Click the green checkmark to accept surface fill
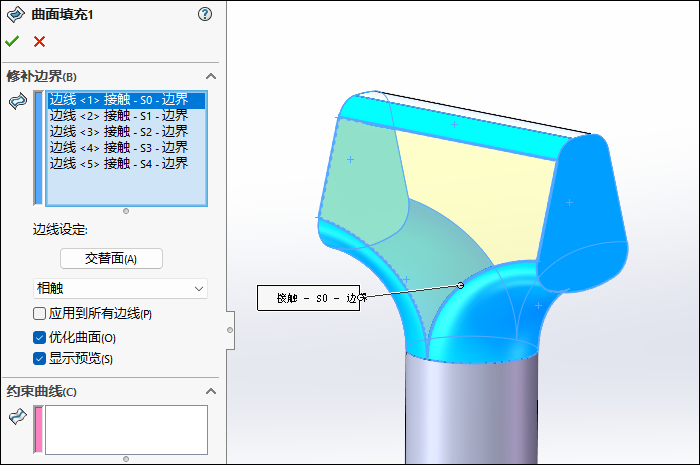Image resolution: width=700 pixels, height=465 pixels. 12,41
